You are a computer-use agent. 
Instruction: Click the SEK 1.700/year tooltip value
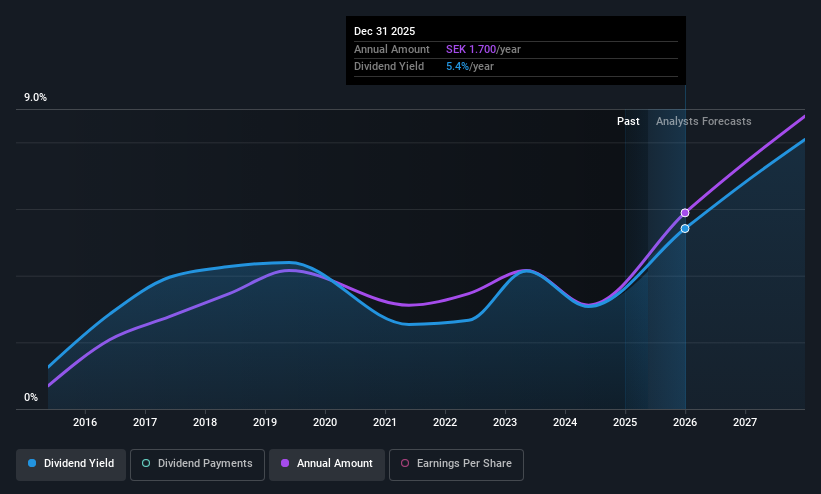pyautogui.click(x=483, y=49)
